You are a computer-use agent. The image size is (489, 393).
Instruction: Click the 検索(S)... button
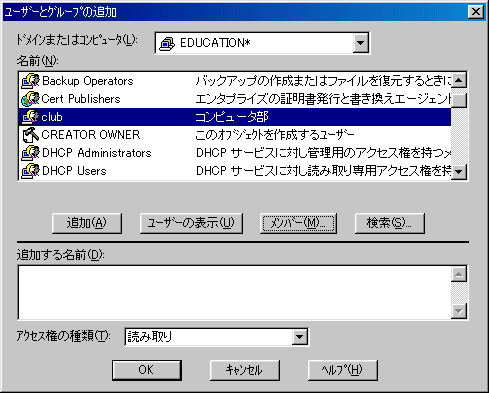(390, 223)
